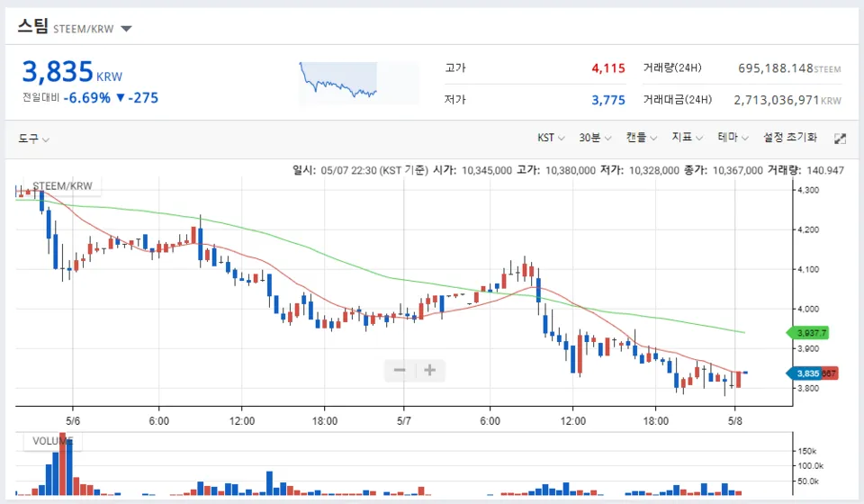Open the 캔들 chart type dropdown

[641, 137]
